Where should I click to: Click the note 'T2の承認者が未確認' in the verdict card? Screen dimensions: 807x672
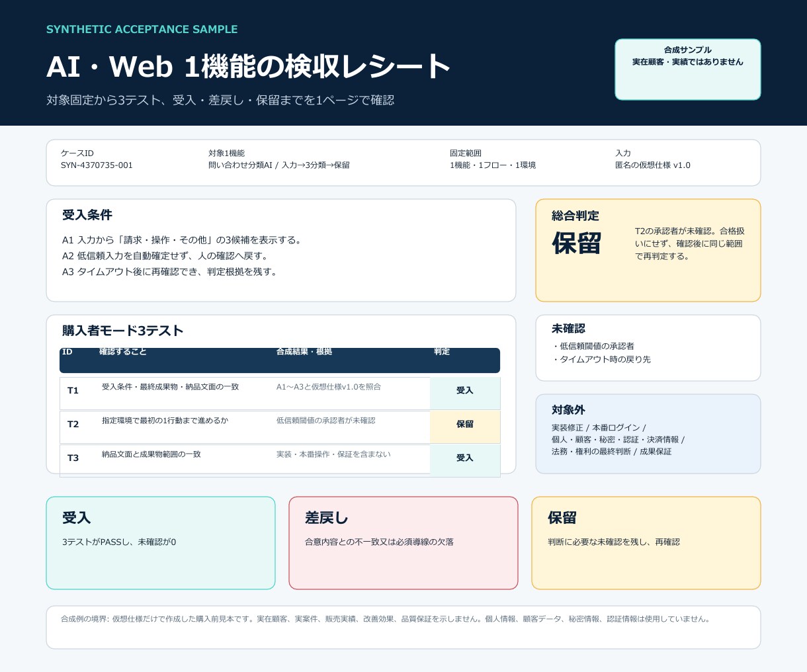[x=690, y=243]
